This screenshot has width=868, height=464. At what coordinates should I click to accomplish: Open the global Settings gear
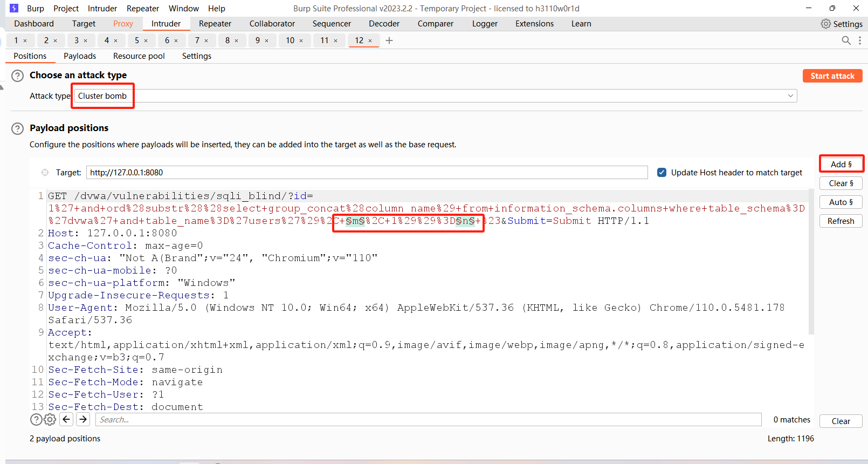point(825,24)
